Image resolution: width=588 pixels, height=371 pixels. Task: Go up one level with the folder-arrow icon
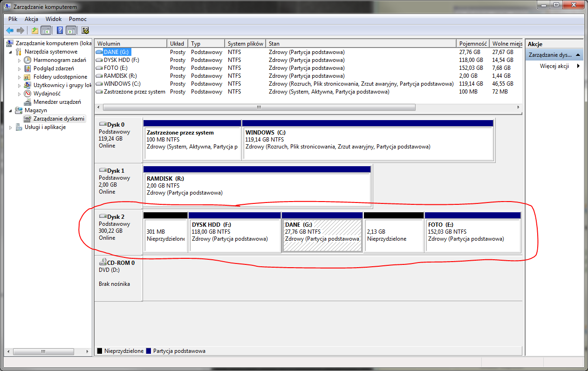[x=35, y=31]
